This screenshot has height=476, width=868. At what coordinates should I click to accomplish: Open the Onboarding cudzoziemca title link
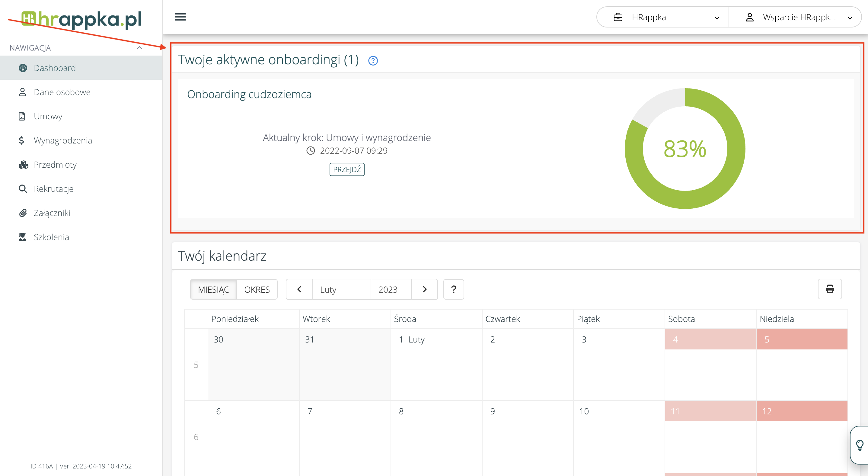[x=249, y=95]
